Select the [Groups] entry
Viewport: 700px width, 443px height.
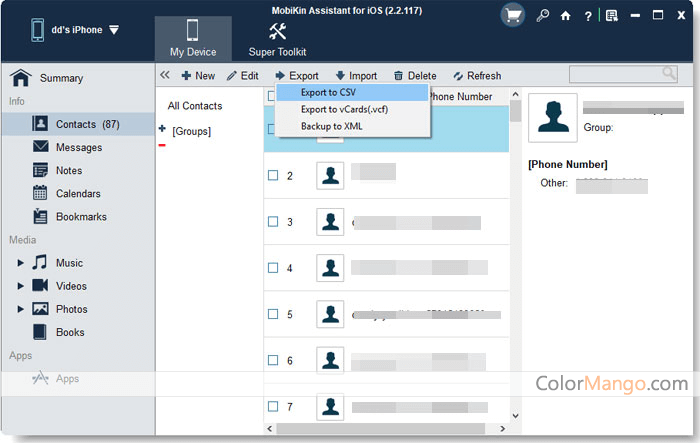coord(192,131)
